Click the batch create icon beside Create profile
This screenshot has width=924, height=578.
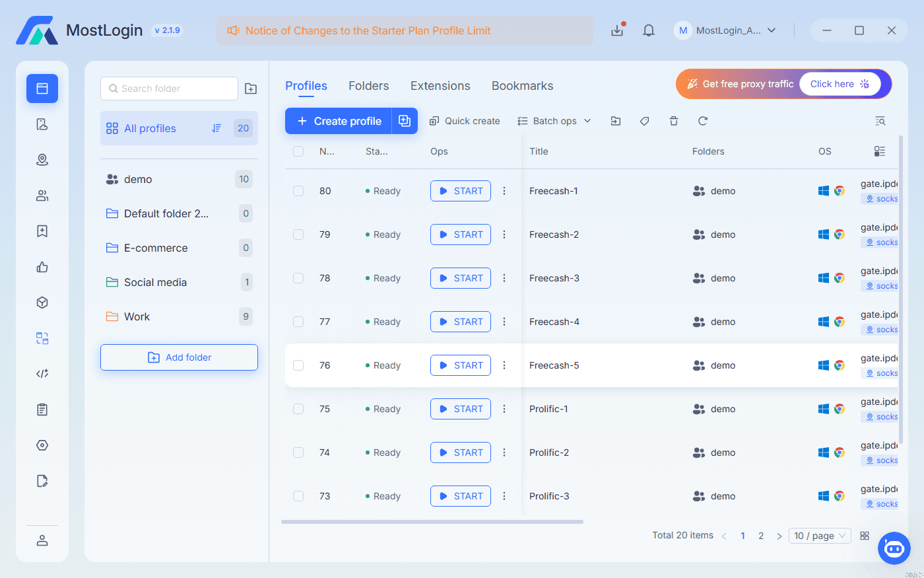[x=405, y=121]
